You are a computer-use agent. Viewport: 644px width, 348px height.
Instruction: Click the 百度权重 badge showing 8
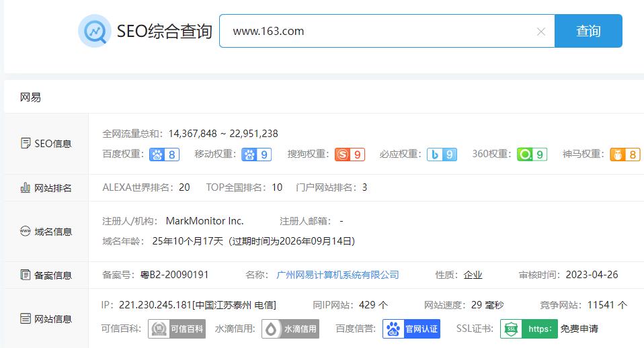[x=164, y=155]
